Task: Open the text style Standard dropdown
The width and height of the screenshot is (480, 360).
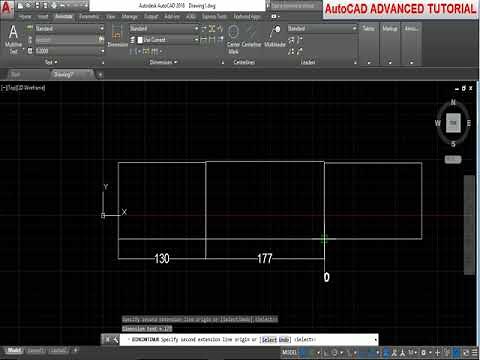Action: pyautogui.click(x=69, y=28)
